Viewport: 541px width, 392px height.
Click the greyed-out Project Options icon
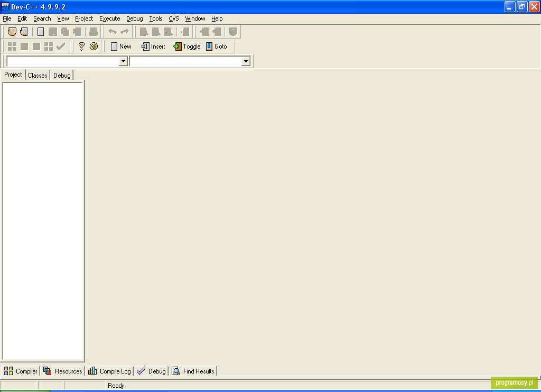233,32
